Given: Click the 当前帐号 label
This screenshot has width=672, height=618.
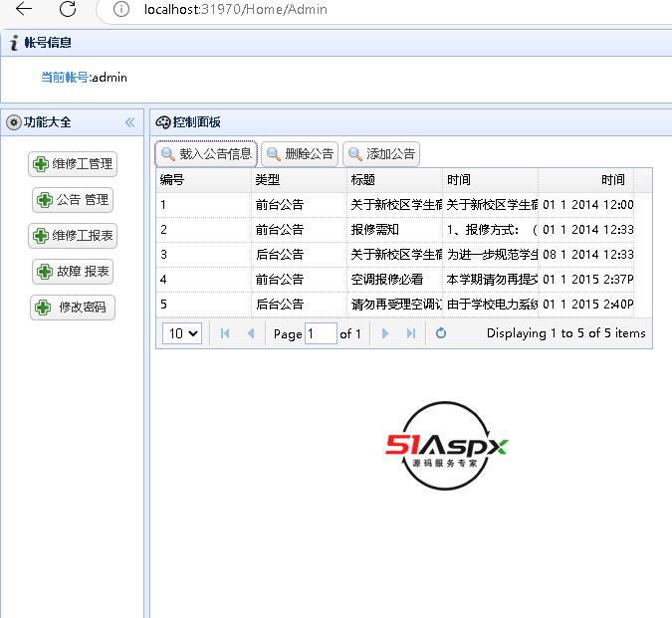Looking at the screenshot, I should coord(67,78).
